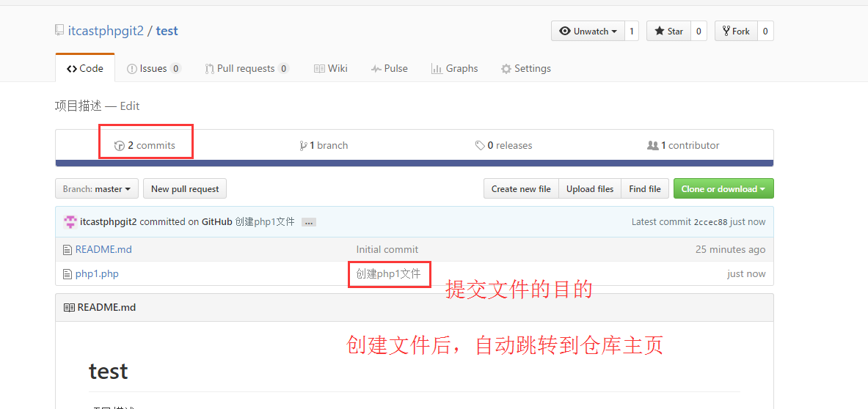Screen dimensions: 868x409
Task: Click the repository book icon
Action: 59,30
